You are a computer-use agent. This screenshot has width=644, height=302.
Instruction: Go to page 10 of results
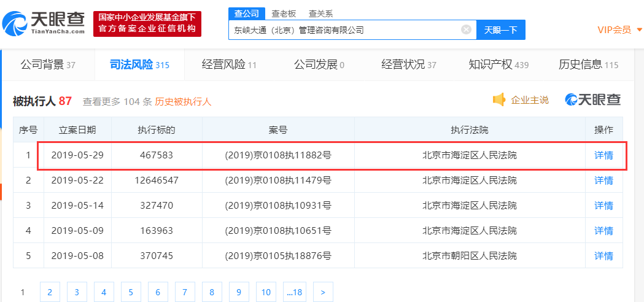pos(266,292)
